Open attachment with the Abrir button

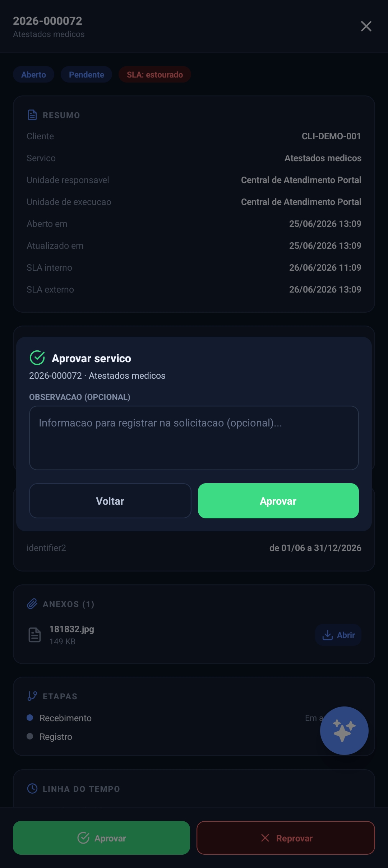[338, 635]
